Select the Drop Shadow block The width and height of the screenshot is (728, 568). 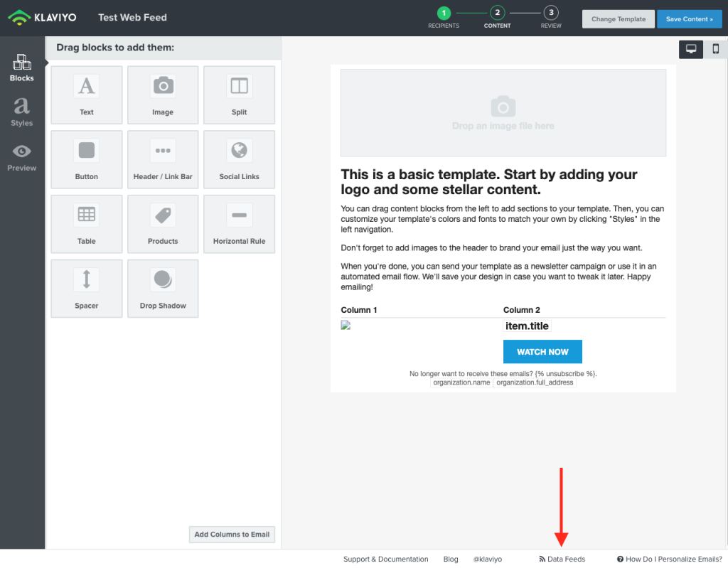coord(163,289)
